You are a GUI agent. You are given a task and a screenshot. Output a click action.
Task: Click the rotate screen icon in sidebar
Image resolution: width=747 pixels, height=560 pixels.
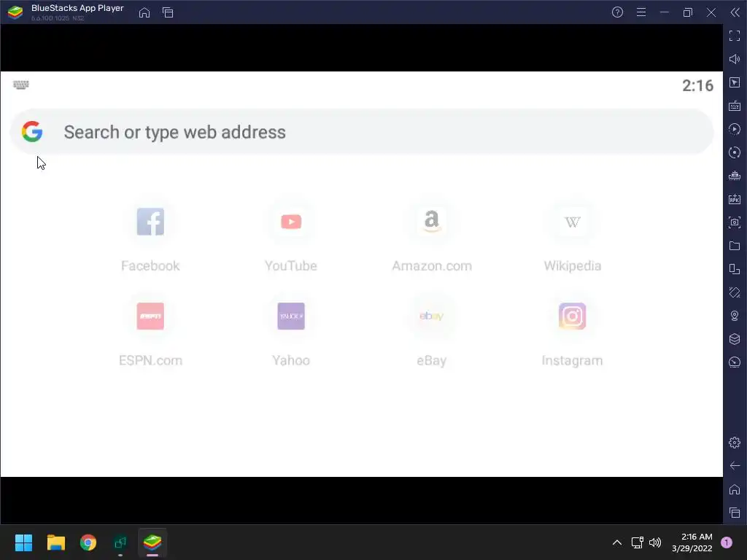pos(735,269)
